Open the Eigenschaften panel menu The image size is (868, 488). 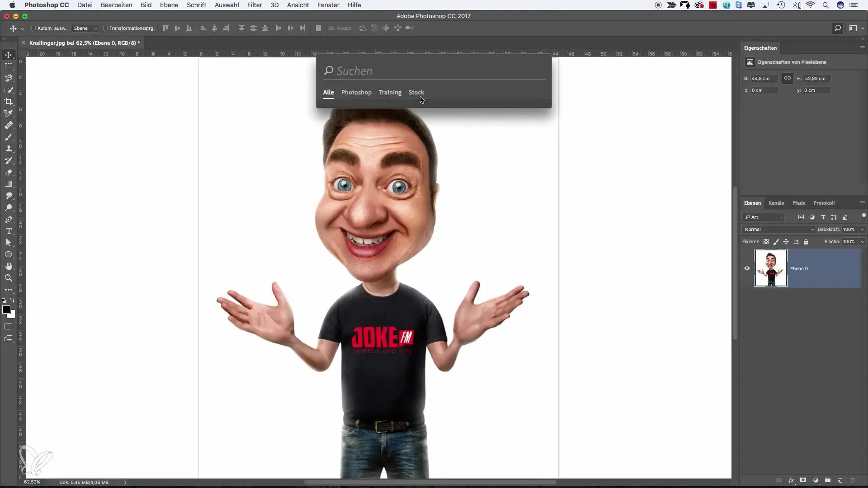[x=862, y=48]
